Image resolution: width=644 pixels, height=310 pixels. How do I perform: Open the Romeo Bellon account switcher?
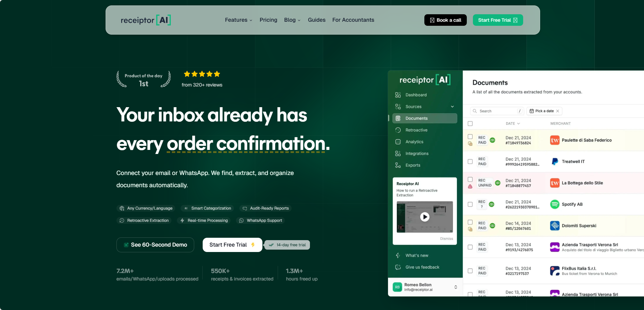(x=425, y=287)
